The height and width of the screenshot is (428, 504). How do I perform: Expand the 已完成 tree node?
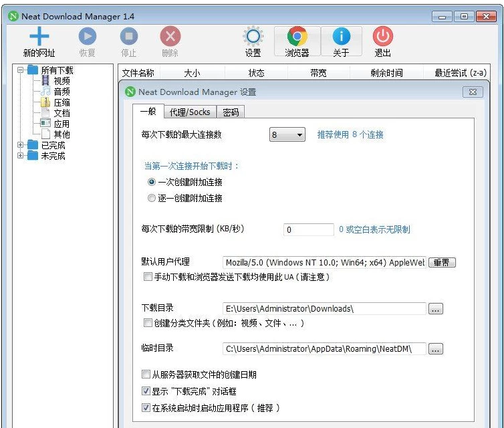point(21,145)
